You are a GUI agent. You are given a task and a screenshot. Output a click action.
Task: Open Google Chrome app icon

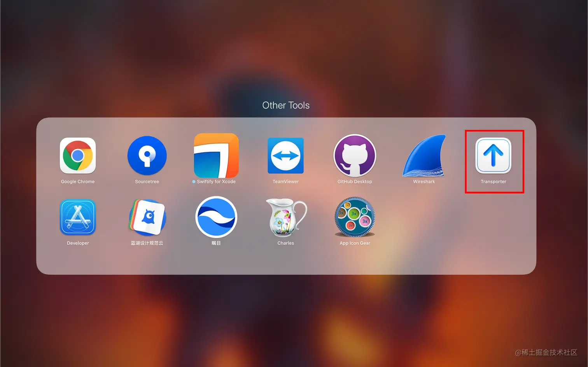[x=78, y=156]
